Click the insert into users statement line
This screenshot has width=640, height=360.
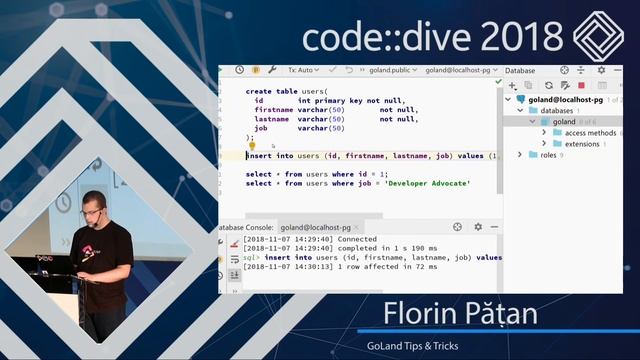(x=371, y=156)
